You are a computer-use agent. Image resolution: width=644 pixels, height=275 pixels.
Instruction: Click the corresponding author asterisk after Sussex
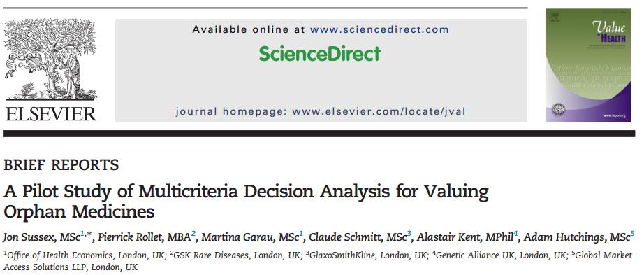click(89, 234)
